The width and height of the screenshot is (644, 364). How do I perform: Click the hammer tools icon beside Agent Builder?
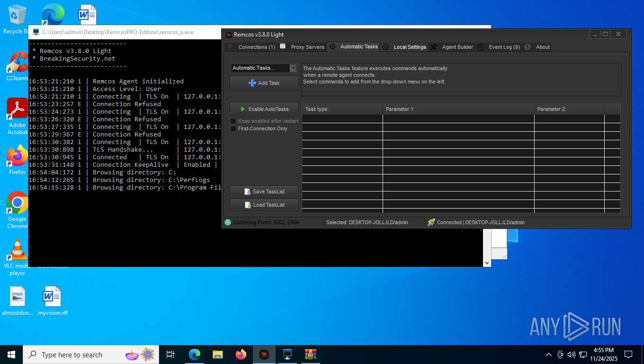tap(433, 47)
